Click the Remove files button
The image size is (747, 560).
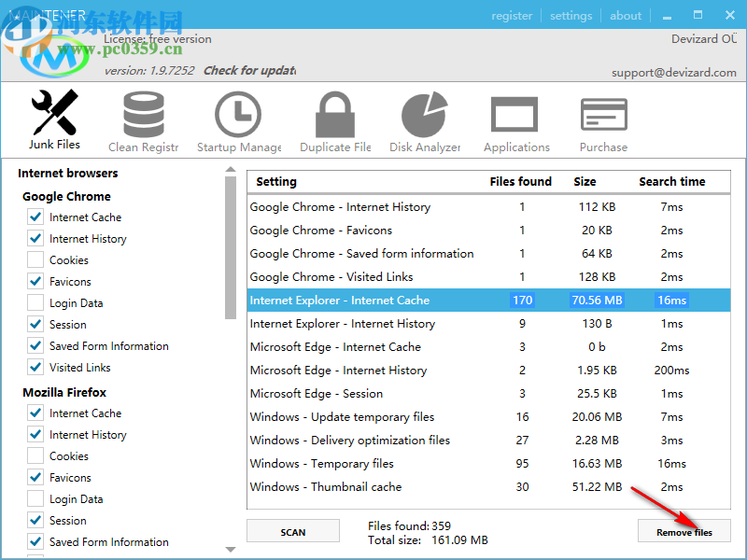click(x=684, y=531)
